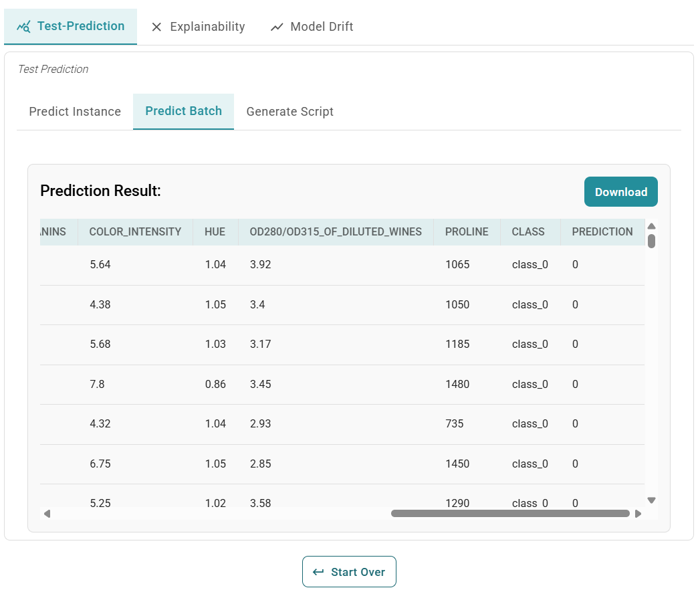Click the horizontal scrollbar thumb
The height and width of the screenshot is (592, 700).
[510, 514]
